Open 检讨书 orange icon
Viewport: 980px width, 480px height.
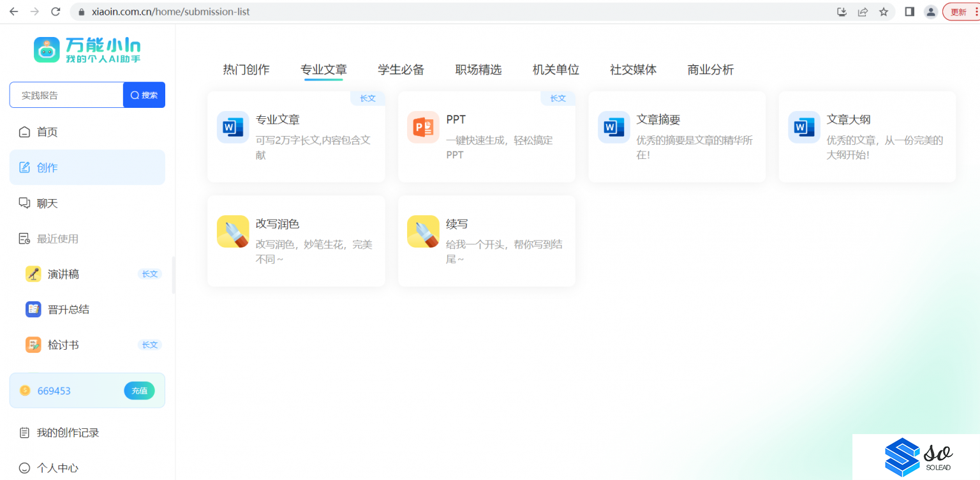tap(33, 345)
